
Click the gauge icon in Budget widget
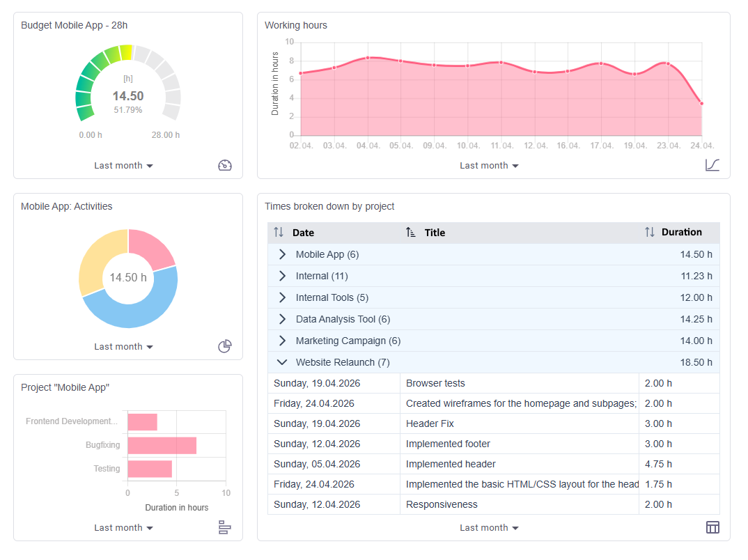225,166
